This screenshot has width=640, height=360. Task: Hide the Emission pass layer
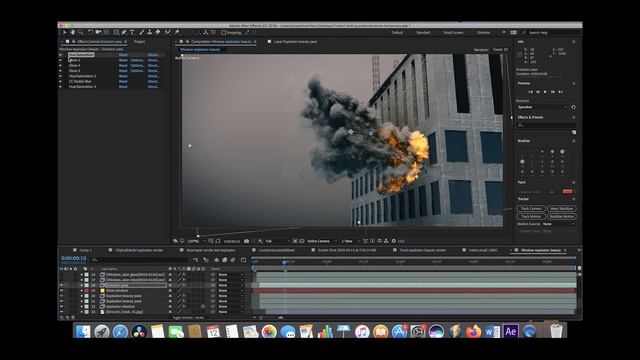61,285
